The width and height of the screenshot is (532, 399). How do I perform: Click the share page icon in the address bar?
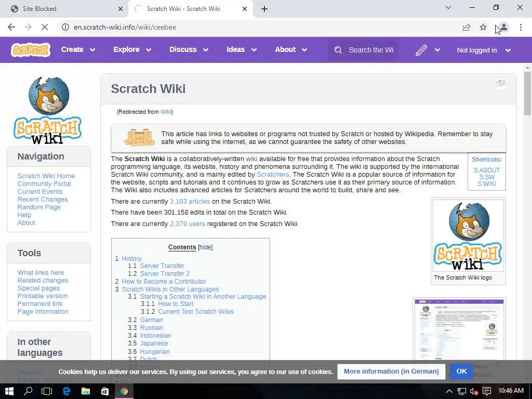click(x=467, y=27)
